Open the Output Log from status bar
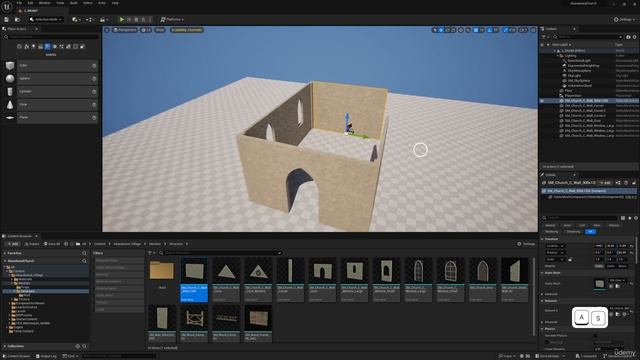 (x=46, y=356)
